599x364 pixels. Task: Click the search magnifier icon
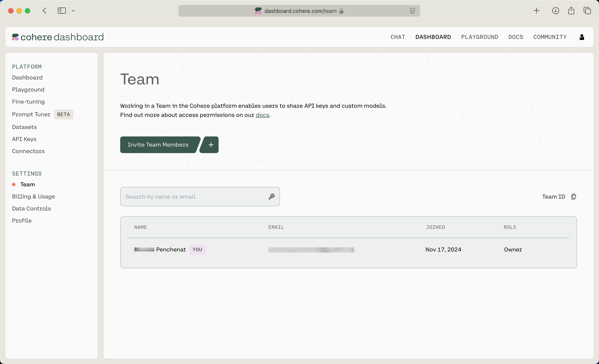coord(272,197)
